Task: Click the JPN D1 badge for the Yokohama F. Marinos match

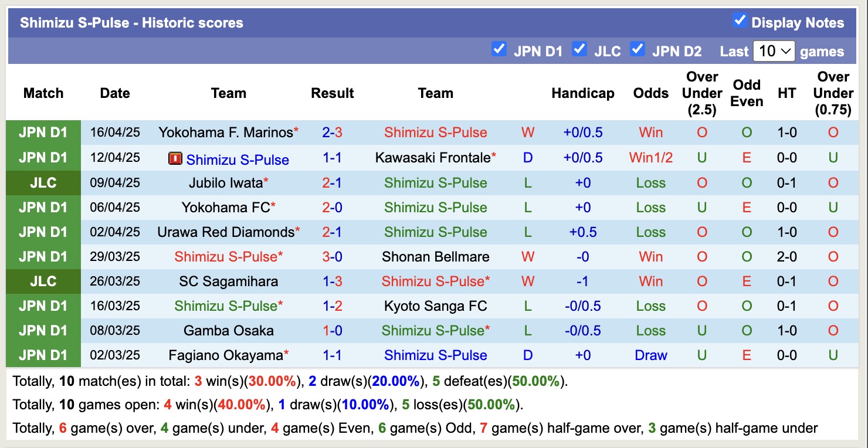Action: pyautogui.click(x=43, y=133)
